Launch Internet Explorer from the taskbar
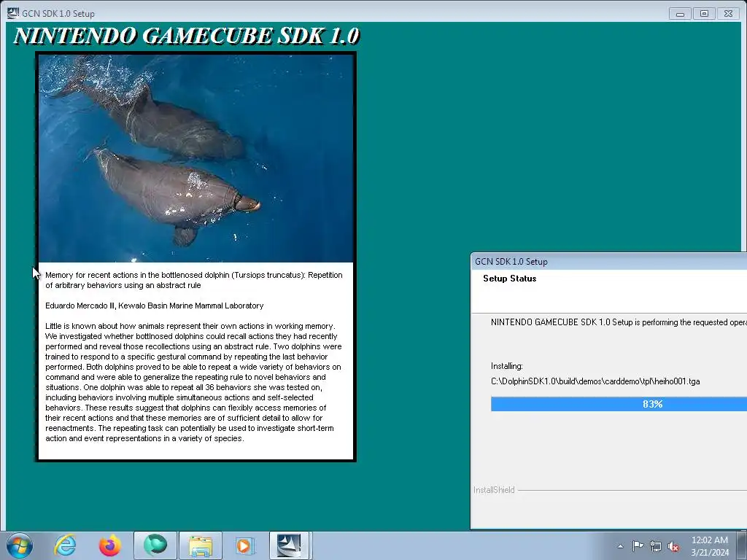 click(65, 545)
